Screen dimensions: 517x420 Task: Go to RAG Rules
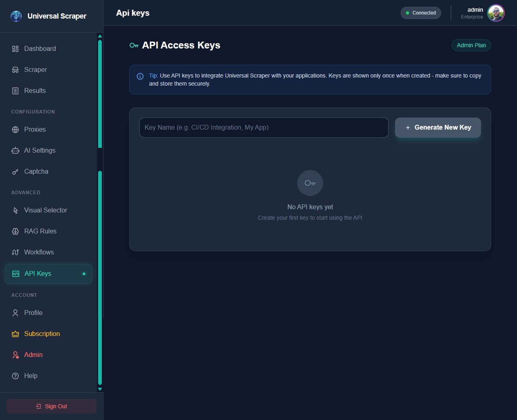pyautogui.click(x=48, y=231)
